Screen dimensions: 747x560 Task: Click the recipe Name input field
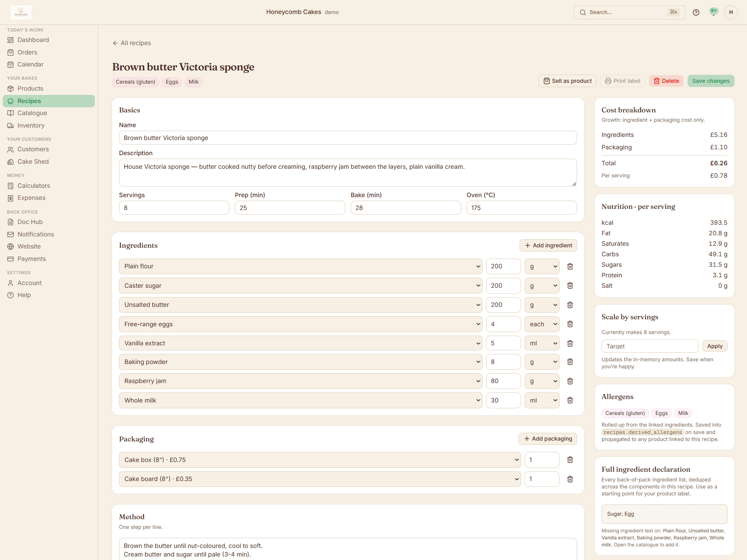pyautogui.click(x=348, y=138)
